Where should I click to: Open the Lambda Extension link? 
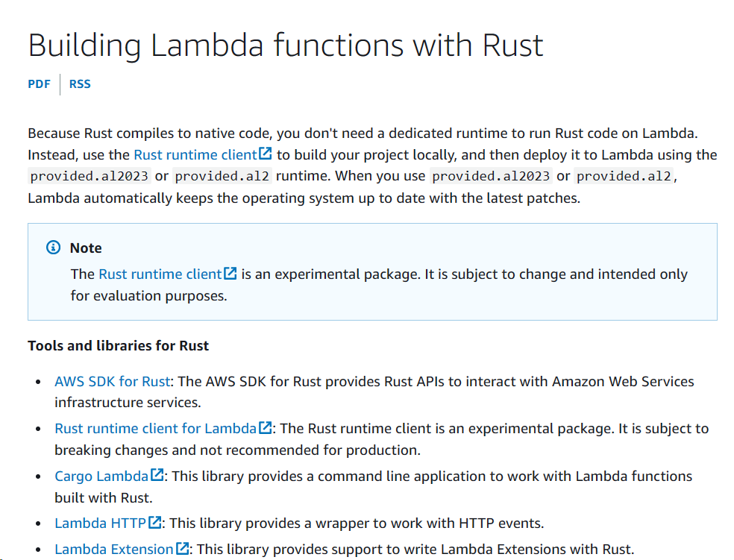tap(113, 550)
